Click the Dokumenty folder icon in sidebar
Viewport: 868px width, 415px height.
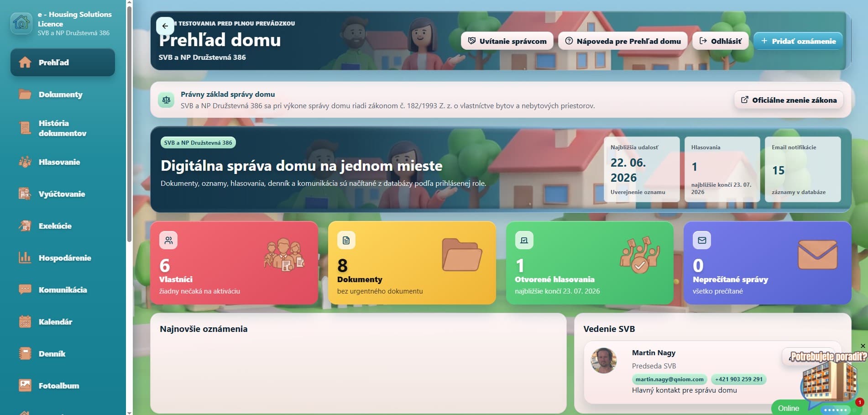25,95
